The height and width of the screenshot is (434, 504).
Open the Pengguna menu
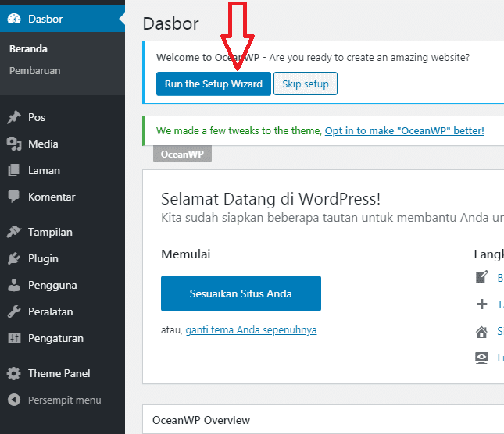click(63, 285)
